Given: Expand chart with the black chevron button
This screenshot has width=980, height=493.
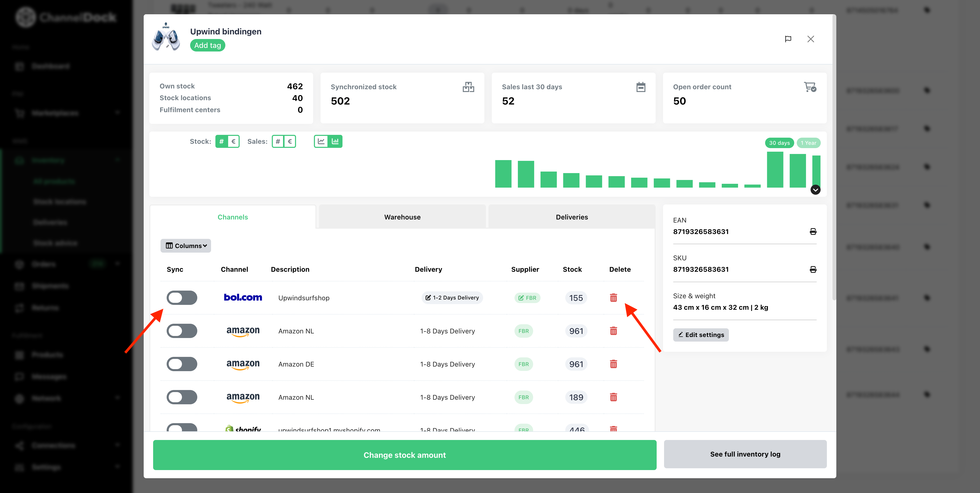Looking at the screenshot, I should 815,190.
